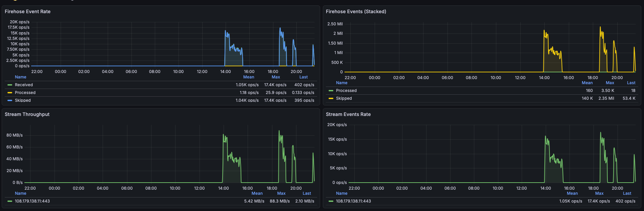644x211 pixels.
Task: Open the Stream Throughput panel title menu
Action: tap(27, 114)
